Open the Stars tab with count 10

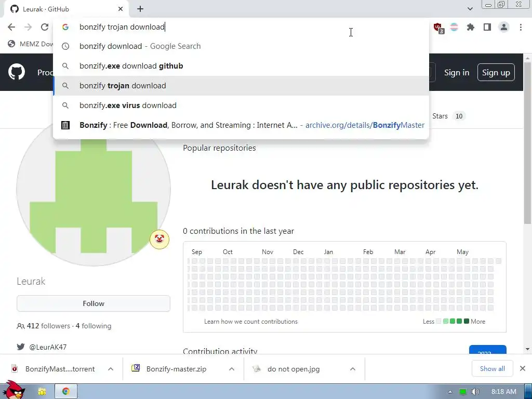coord(448,116)
